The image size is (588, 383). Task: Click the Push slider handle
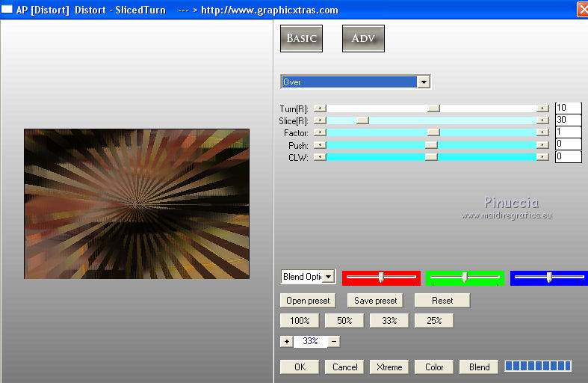[431, 145]
